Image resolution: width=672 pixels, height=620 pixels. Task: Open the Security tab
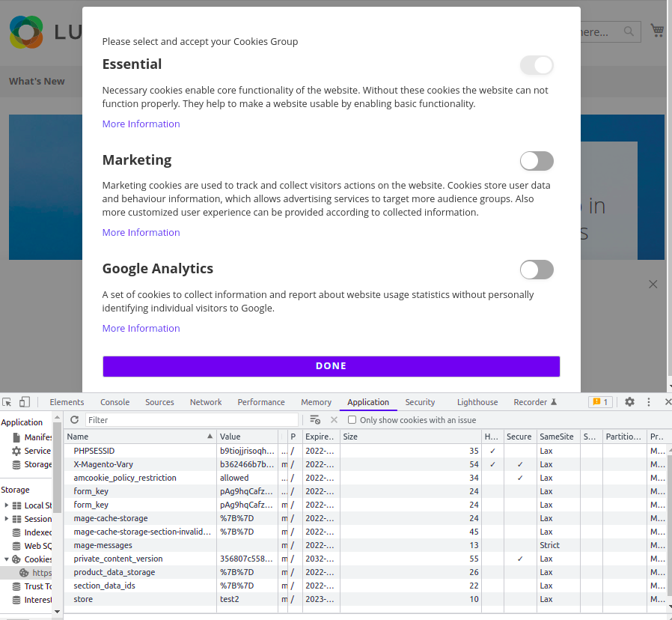pyautogui.click(x=420, y=402)
